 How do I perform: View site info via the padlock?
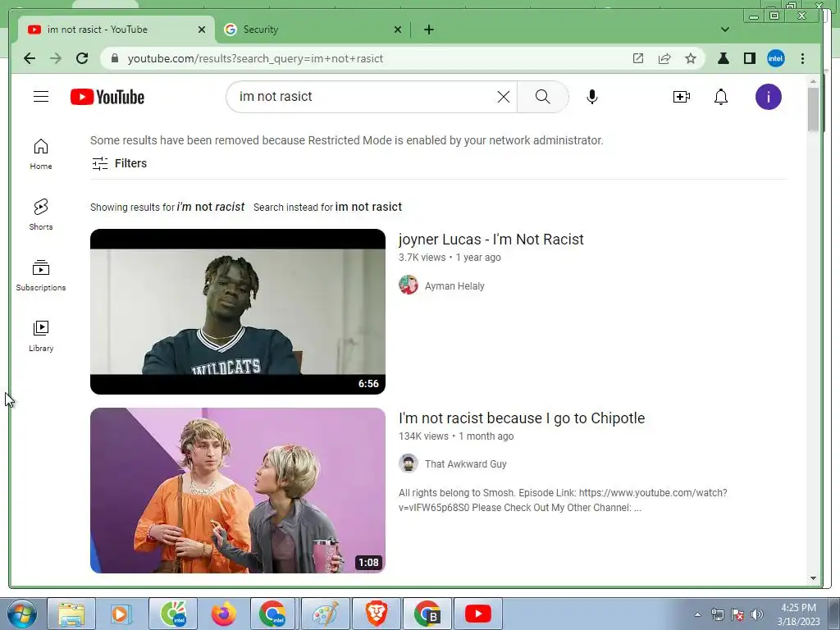click(114, 58)
